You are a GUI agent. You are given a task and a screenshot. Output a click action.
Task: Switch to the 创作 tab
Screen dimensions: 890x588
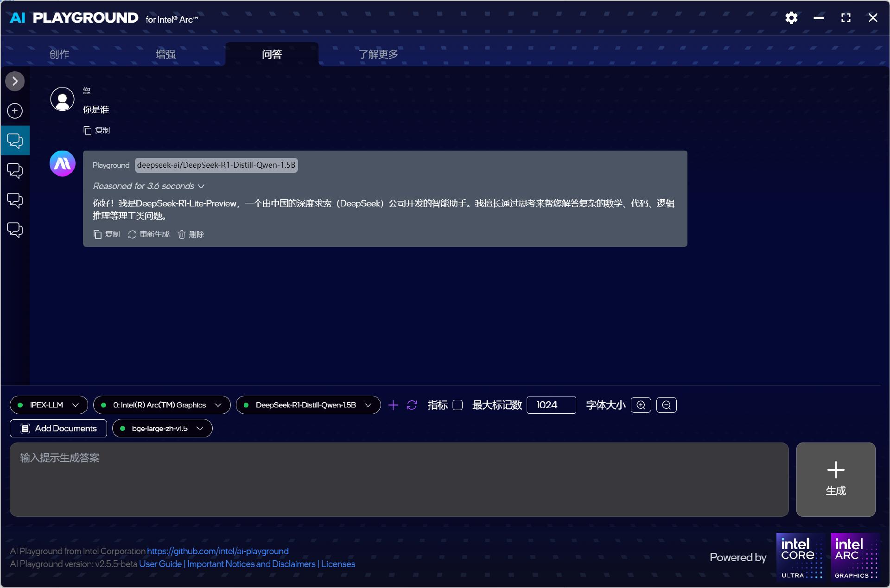coord(59,54)
